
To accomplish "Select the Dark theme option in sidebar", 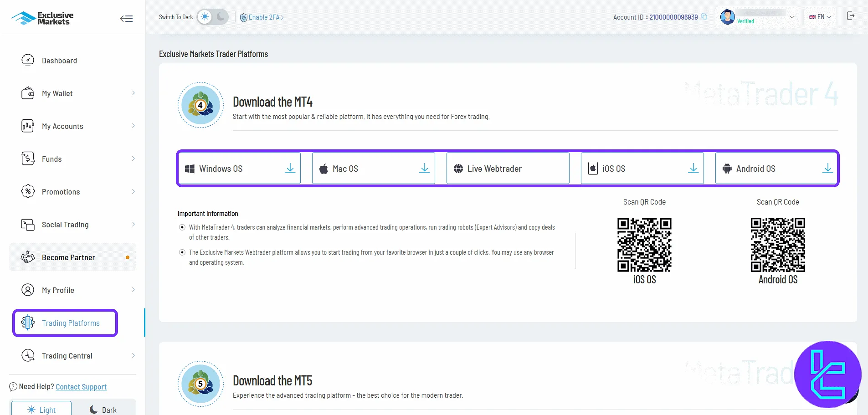I will 103,410.
